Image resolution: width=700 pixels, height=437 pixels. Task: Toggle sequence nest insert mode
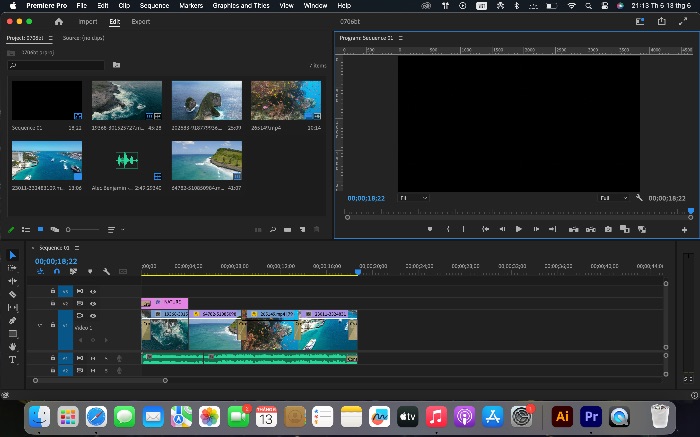[x=41, y=271]
